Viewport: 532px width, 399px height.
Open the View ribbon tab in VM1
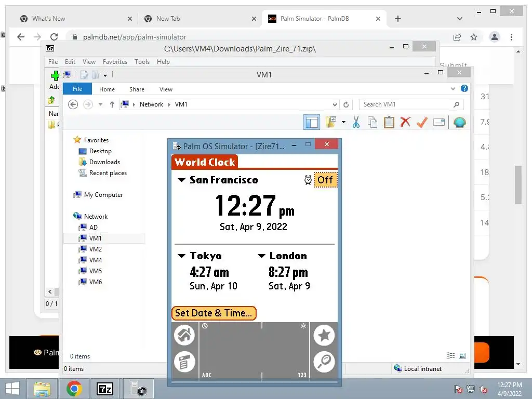(x=166, y=89)
